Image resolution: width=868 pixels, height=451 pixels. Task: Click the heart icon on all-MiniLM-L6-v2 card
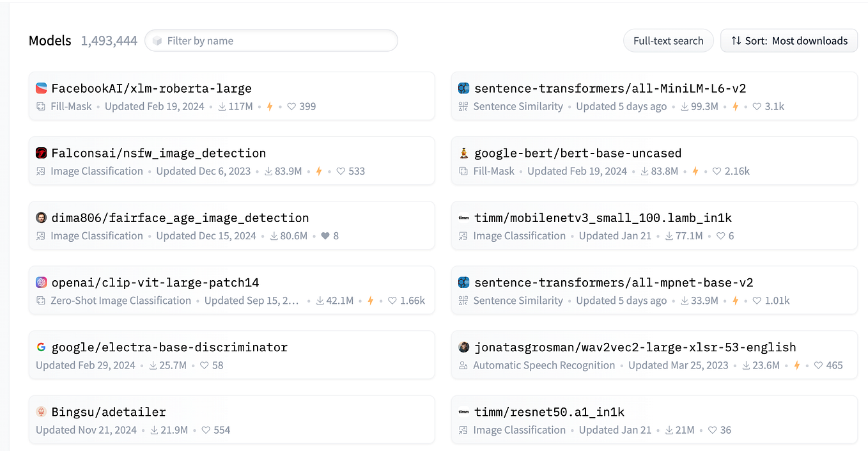(x=756, y=106)
